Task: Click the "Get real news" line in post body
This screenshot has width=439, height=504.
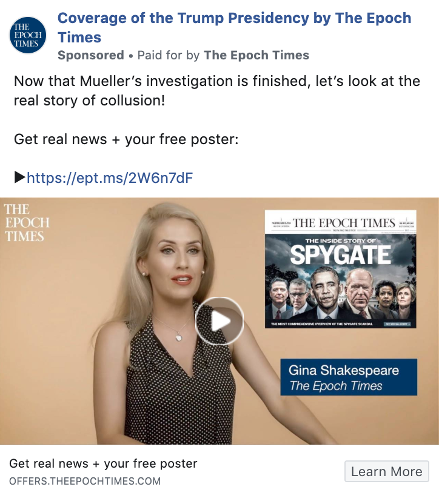Action: point(126,139)
